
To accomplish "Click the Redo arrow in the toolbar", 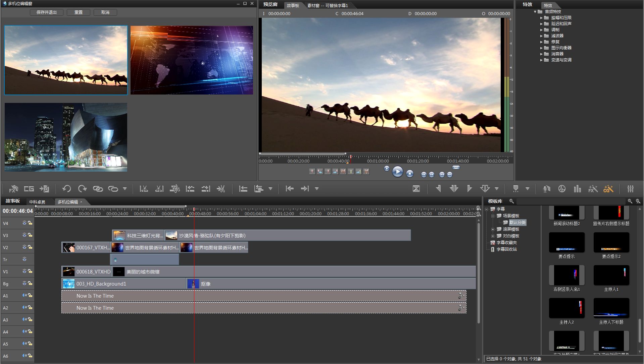I will pyautogui.click(x=82, y=189).
